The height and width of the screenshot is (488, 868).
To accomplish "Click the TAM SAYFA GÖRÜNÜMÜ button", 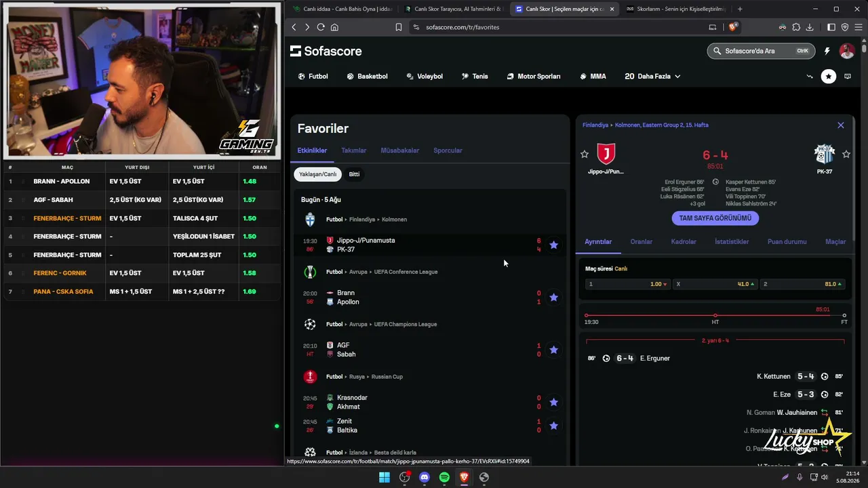I will pos(715,218).
